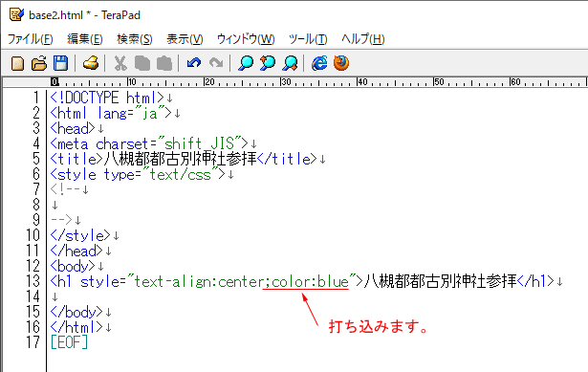Open the 検索(S) menu
This screenshot has width=588, height=372.
pyautogui.click(x=135, y=39)
